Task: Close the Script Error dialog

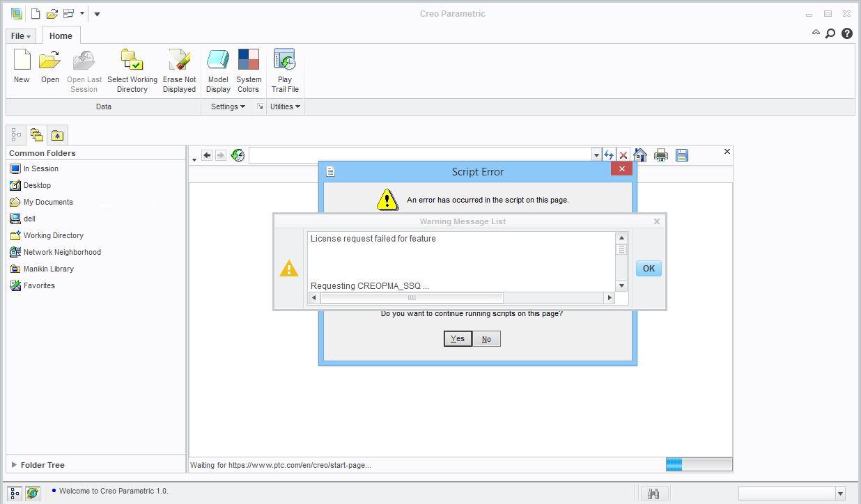Action: pyautogui.click(x=622, y=168)
